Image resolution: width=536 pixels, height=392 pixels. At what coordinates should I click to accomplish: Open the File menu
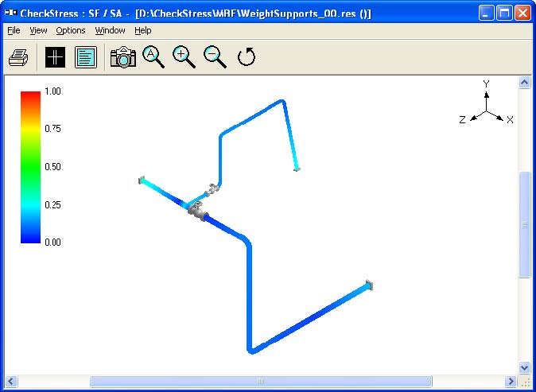point(14,30)
